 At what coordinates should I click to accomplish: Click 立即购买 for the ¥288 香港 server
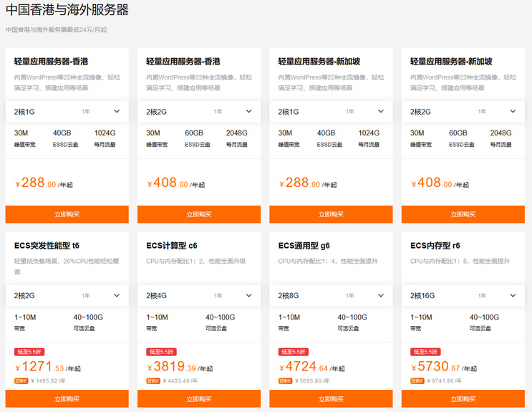[67, 214]
